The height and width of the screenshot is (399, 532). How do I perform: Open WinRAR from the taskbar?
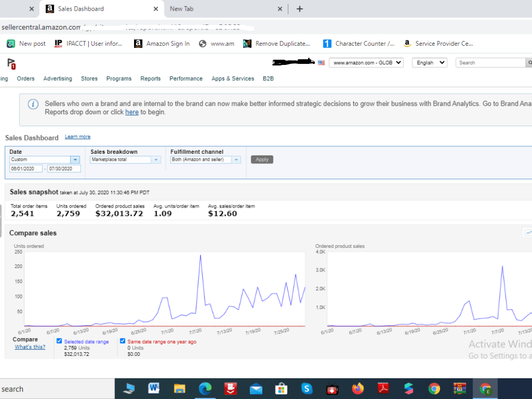pyautogui.click(x=460, y=388)
